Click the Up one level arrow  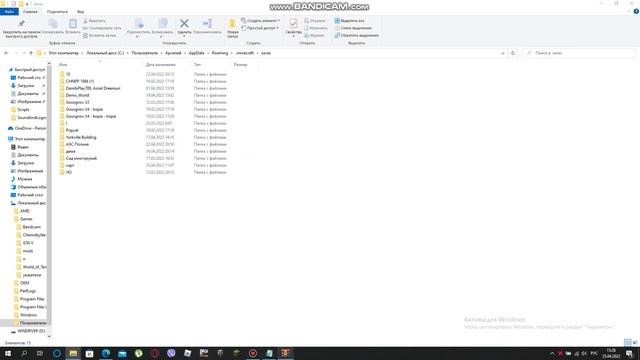click(31, 53)
